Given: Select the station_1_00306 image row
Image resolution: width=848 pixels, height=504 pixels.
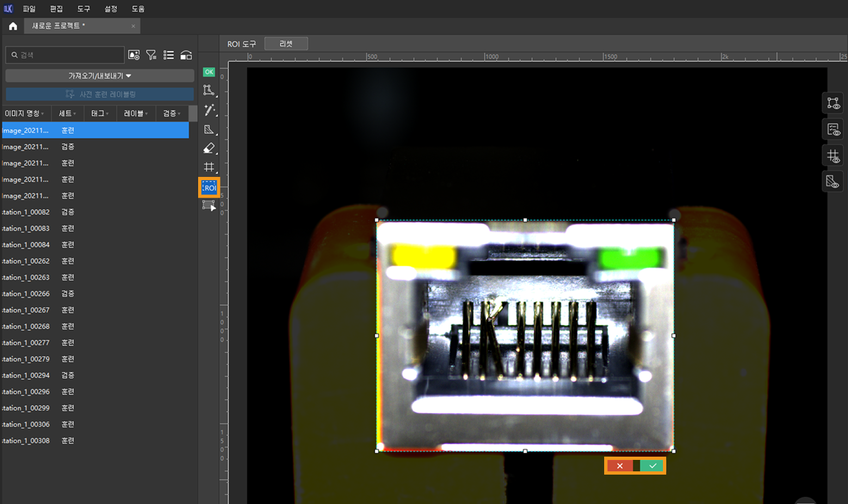Looking at the screenshot, I should click(x=95, y=424).
